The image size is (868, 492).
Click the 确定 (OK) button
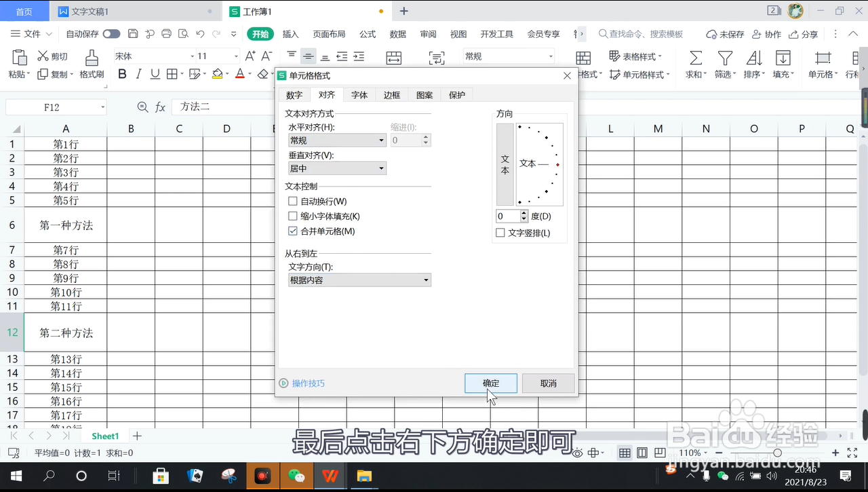(490, 383)
